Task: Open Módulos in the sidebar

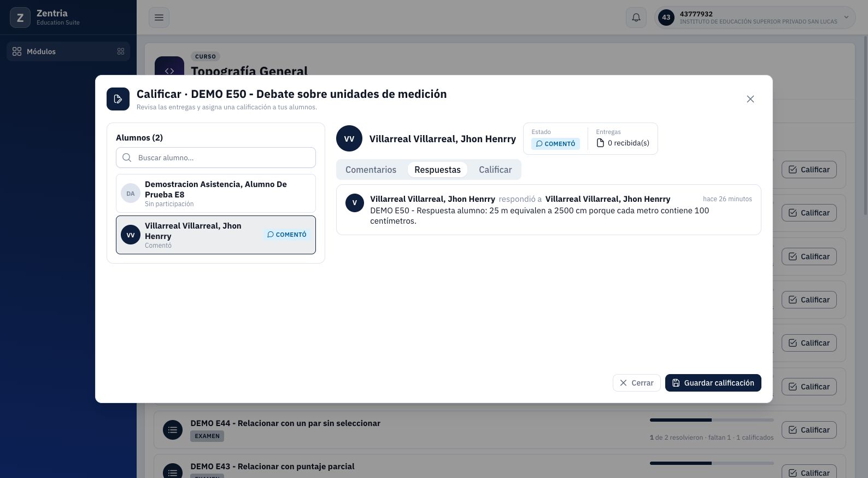Action: pos(68,51)
